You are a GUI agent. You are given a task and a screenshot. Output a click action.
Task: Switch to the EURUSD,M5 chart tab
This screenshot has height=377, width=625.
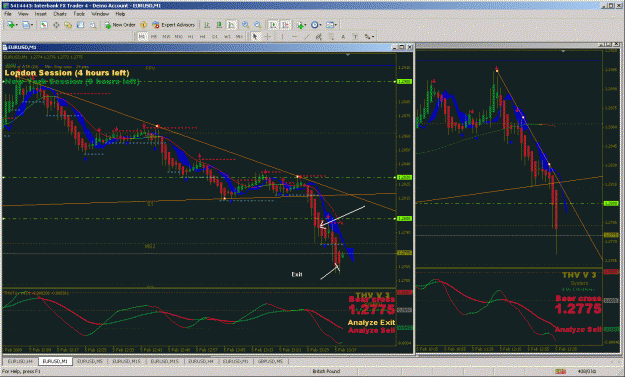(x=90, y=361)
